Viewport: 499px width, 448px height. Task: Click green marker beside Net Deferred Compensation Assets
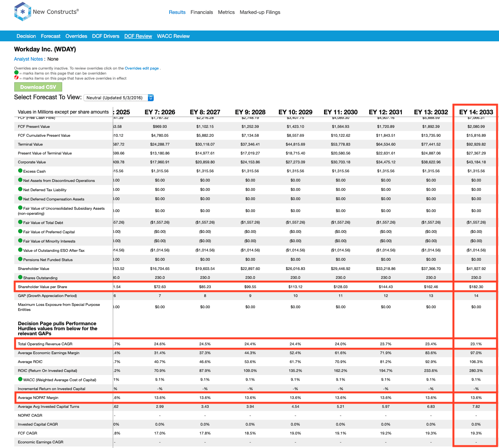pyautogui.click(x=20, y=199)
